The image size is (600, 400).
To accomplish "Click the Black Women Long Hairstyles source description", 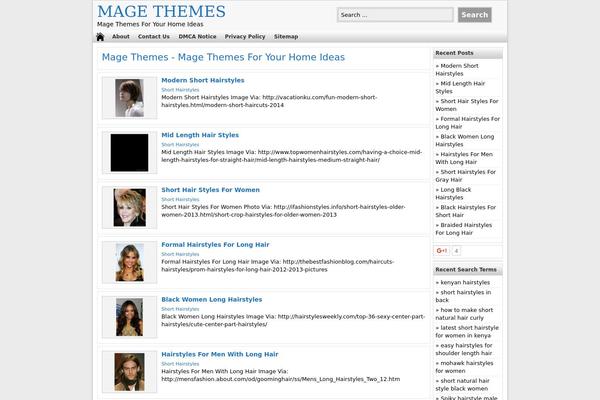I will tap(293, 320).
